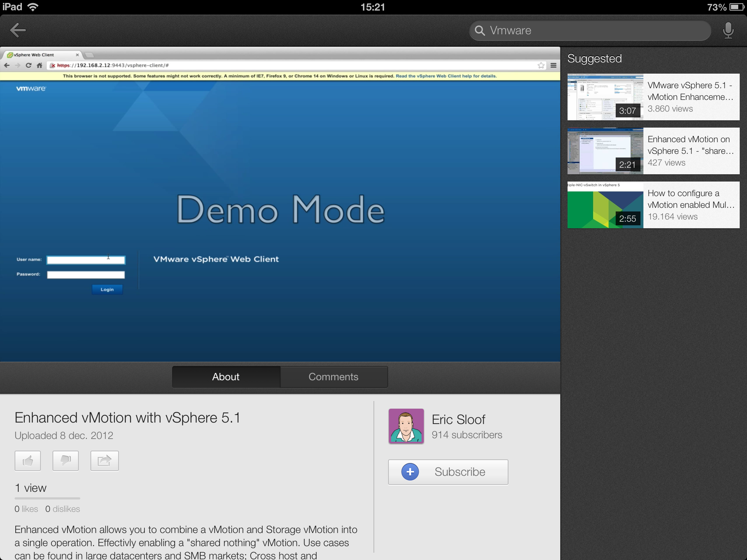The width and height of the screenshot is (747, 560).
Task: Tap the back arrow icon
Action: coord(18,30)
